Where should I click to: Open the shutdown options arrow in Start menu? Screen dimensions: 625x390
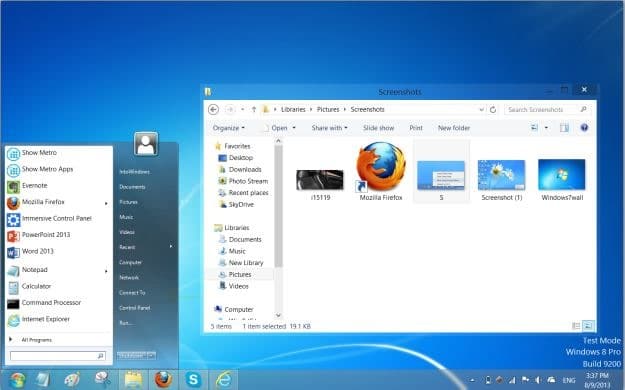pos(151,355)
